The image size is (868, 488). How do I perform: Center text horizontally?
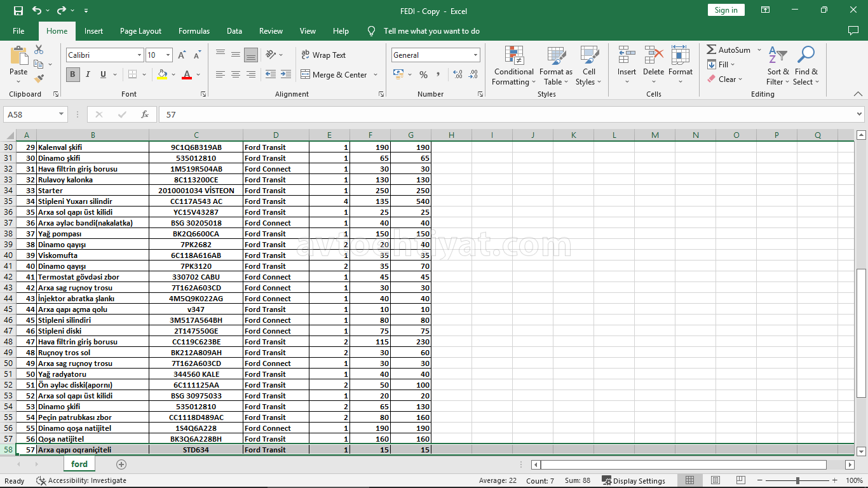236,74
